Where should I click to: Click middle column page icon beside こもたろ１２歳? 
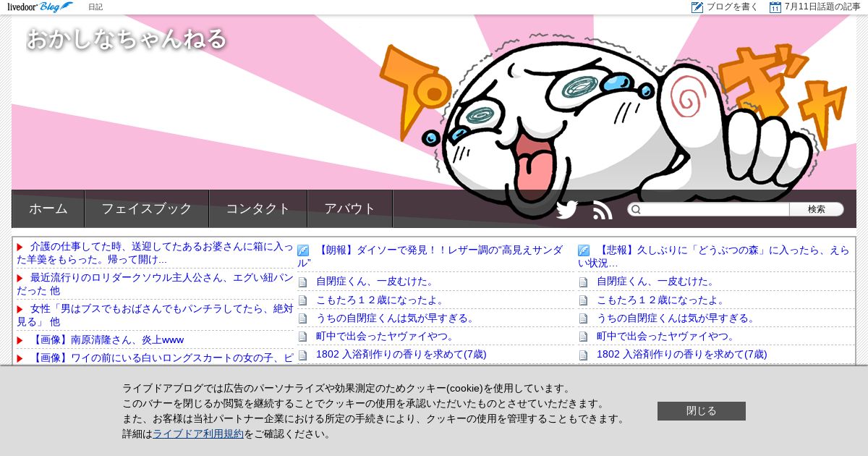[x=302, y=300]
